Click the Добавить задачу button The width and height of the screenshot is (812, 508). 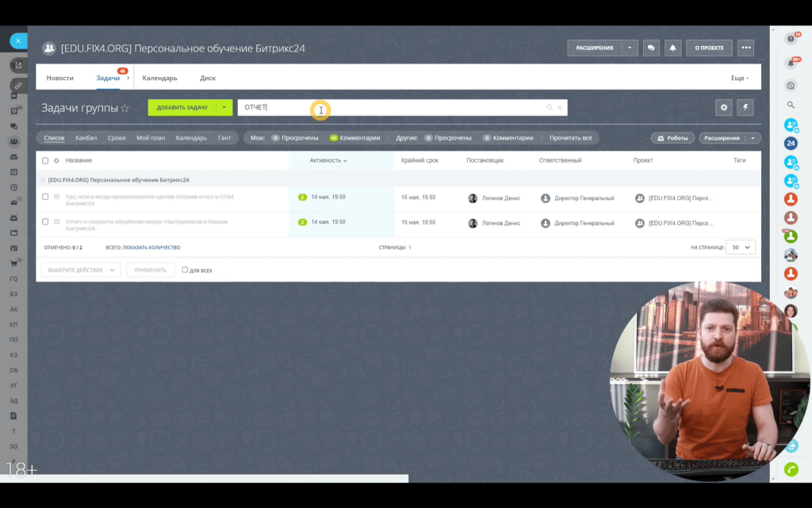point(182,107)
